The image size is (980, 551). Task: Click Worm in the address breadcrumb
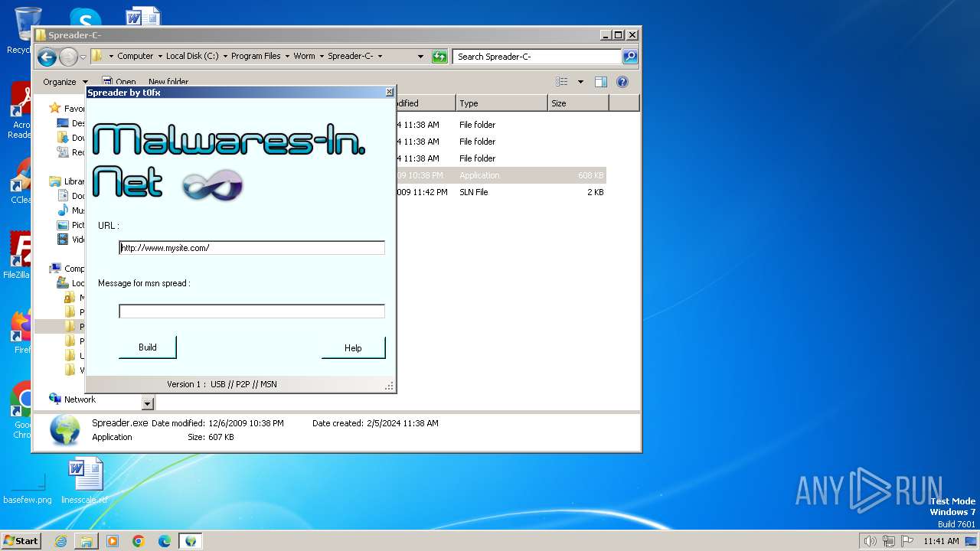tap(304, 56)
